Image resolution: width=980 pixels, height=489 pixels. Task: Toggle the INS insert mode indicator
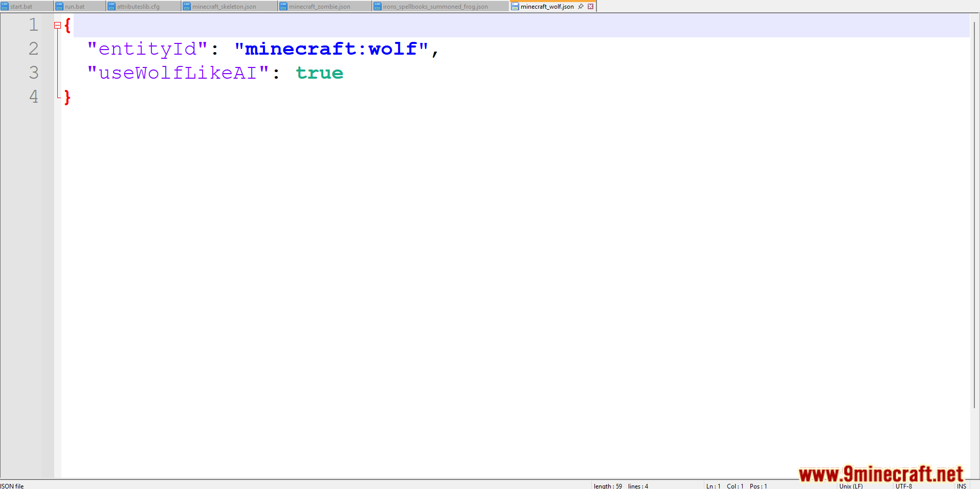(x=962, y=486)
